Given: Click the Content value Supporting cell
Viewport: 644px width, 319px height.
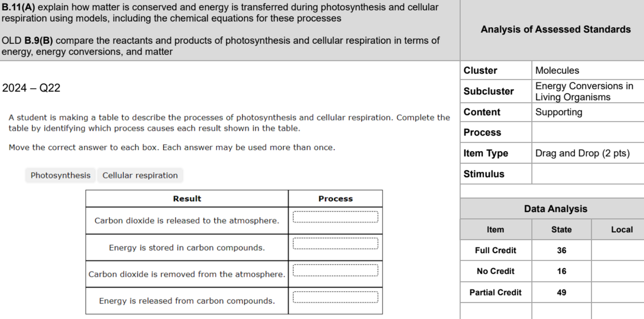Looking at the screenshot, I should click(588, 112).
